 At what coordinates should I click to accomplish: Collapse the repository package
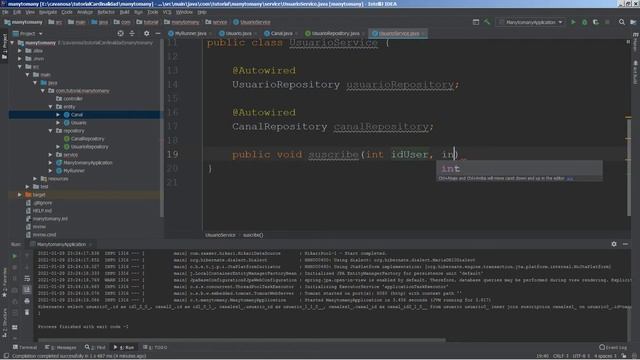coord(51,131)
